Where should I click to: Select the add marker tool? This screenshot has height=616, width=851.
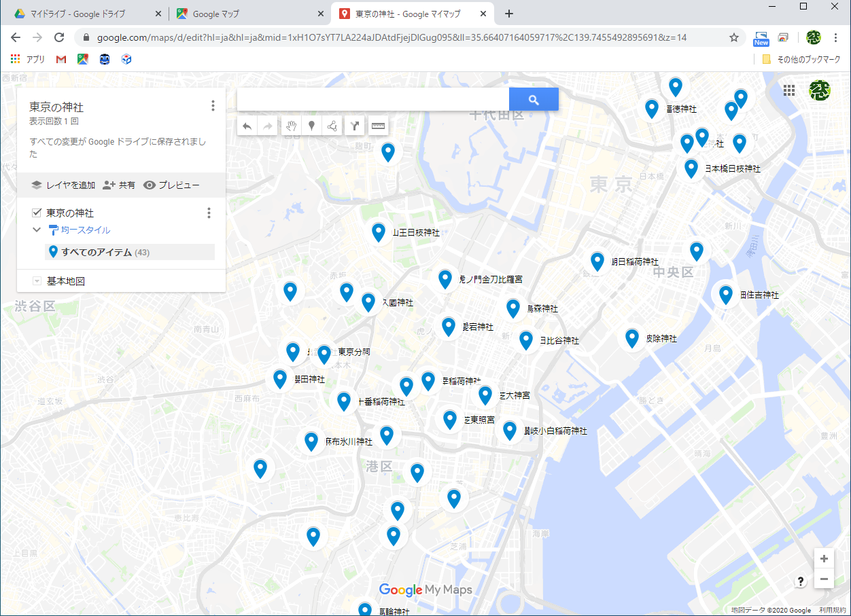pyautogui.click(x=311, y=126)
